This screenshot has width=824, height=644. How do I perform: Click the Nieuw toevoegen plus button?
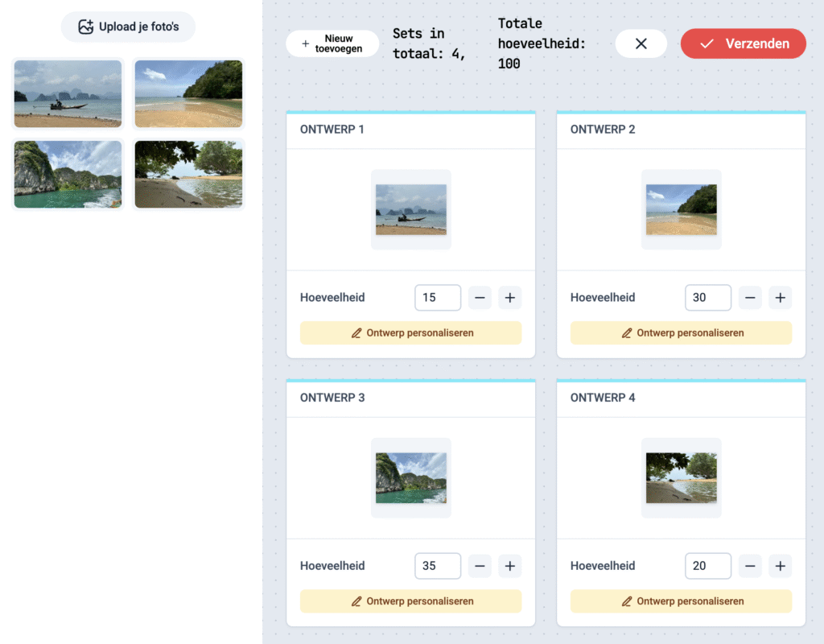(x=332, y=44)
